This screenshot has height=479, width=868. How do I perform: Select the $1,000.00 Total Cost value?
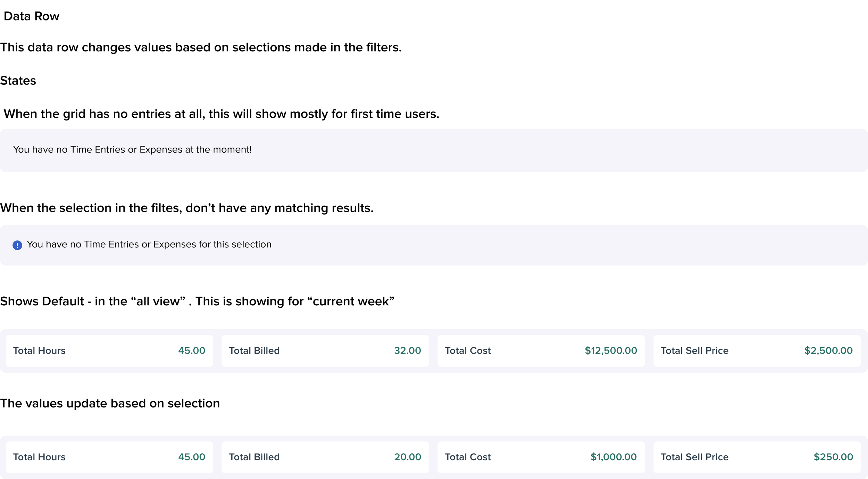(614, 457)
